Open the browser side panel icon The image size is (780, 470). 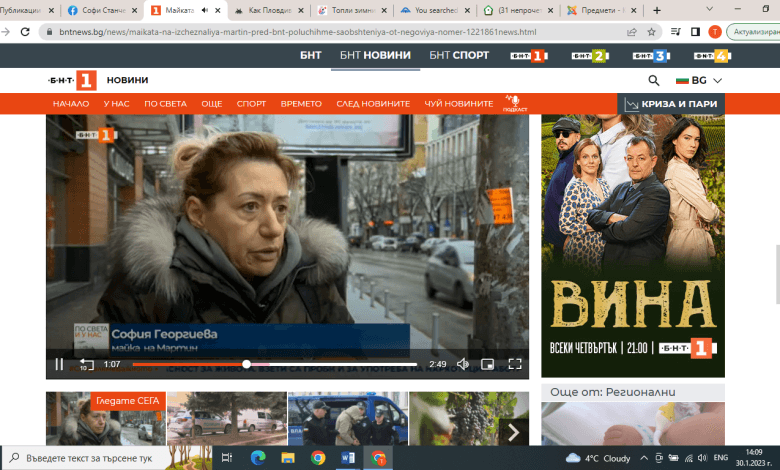[695, 32]
